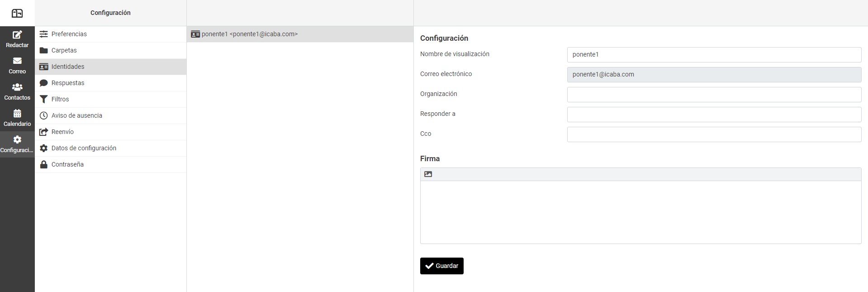Go to the Reenvío forwarding section

(x=62, y=132)
